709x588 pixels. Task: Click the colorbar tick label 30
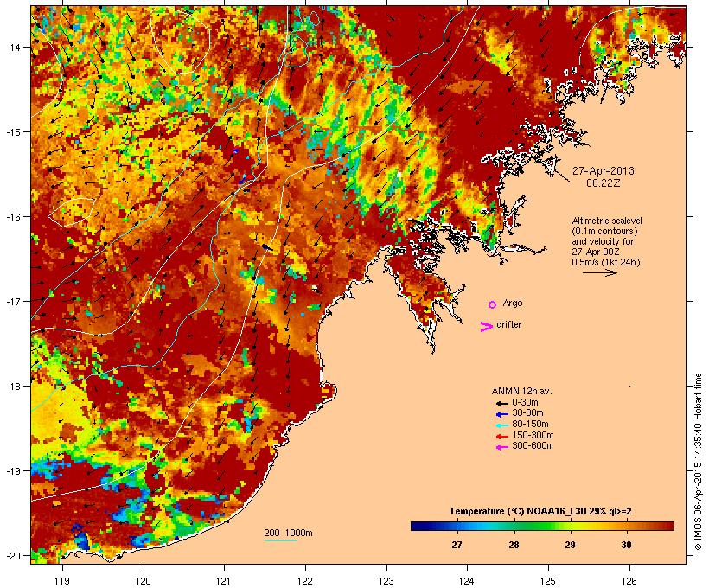coord(626,545)
